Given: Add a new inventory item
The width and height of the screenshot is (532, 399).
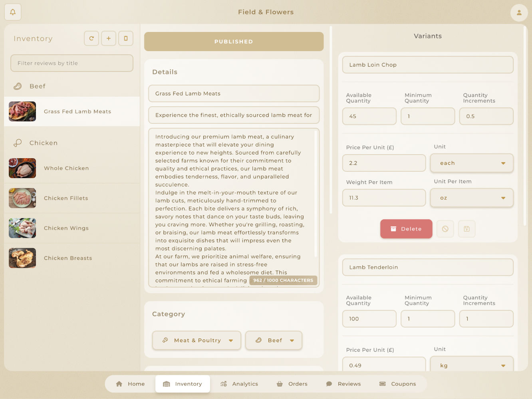Looking at the screenshot, I should coord(109,38).
